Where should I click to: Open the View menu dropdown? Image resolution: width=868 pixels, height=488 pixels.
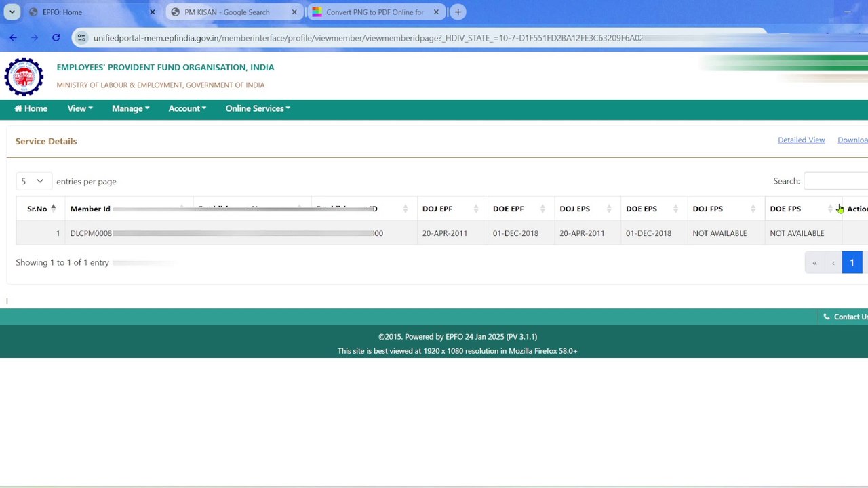click(80, 108)
